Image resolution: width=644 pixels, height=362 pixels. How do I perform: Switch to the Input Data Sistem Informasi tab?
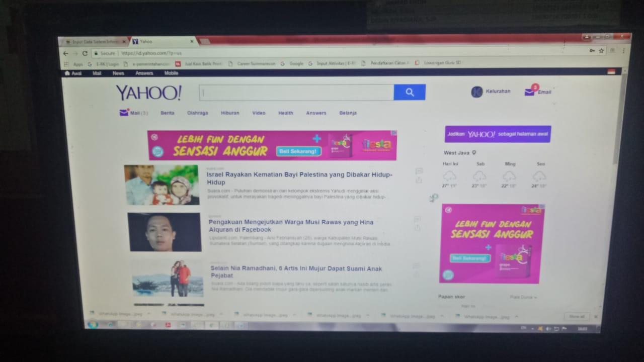click(95, 42)
